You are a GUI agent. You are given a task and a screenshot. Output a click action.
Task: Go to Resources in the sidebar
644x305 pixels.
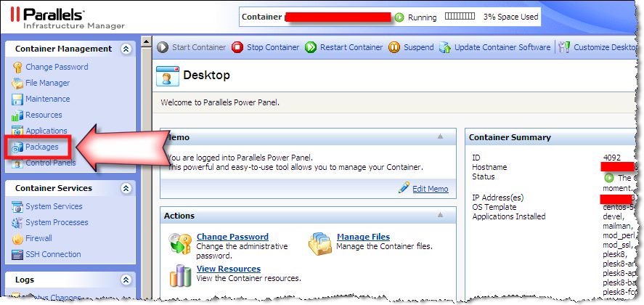tap(44, 115)
